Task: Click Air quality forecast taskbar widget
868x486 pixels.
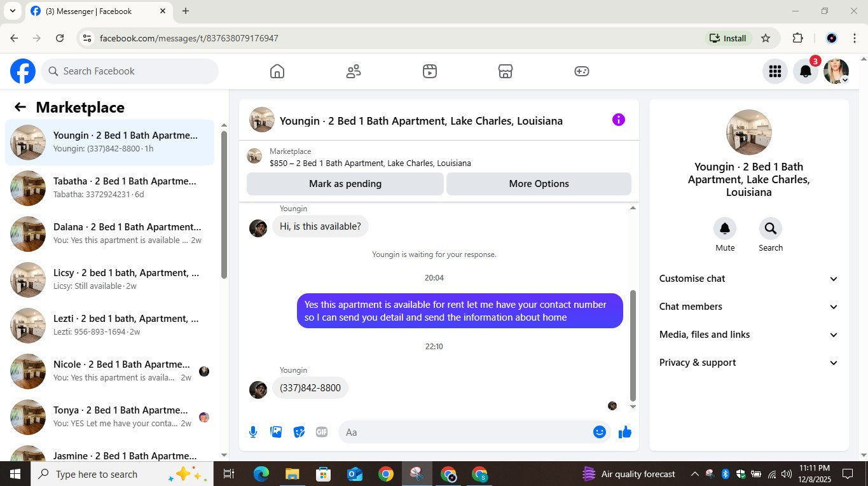Action: pos(630,474)
